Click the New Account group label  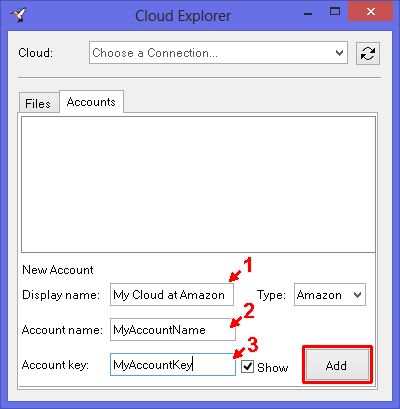click(x=58, y=270)
